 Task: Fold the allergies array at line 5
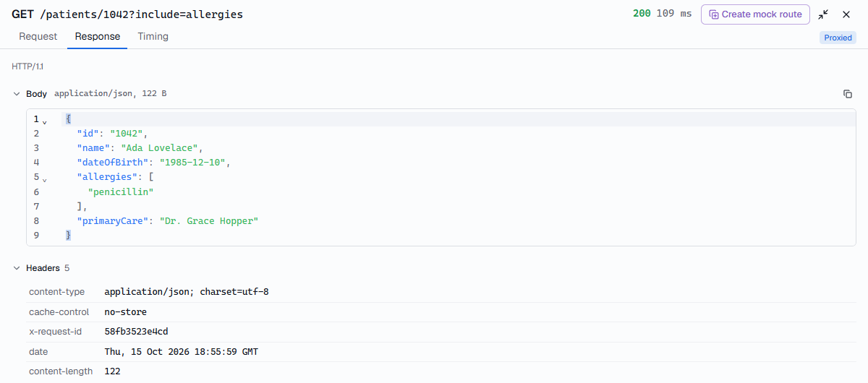coord(45,179)
